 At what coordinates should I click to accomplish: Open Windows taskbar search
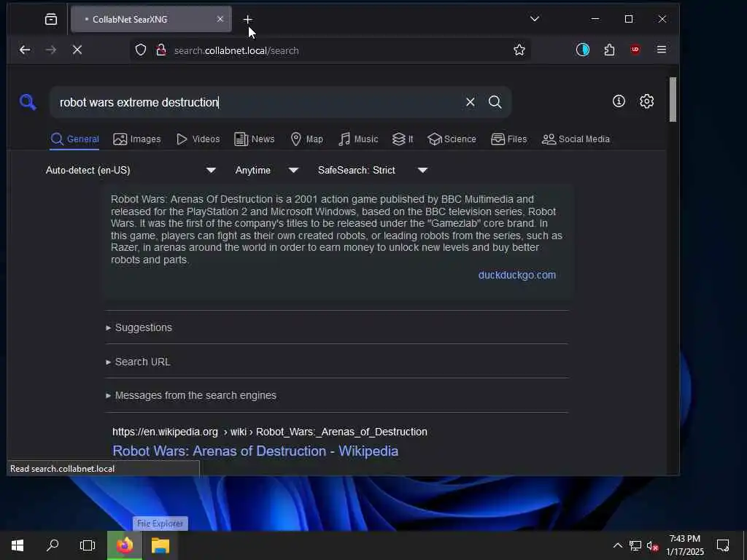(53, 545)
